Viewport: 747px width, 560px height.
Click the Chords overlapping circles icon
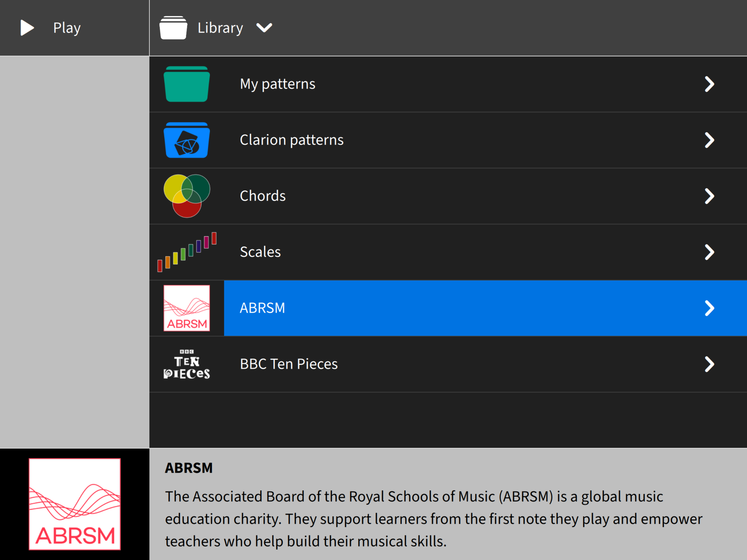coord(187,196)
